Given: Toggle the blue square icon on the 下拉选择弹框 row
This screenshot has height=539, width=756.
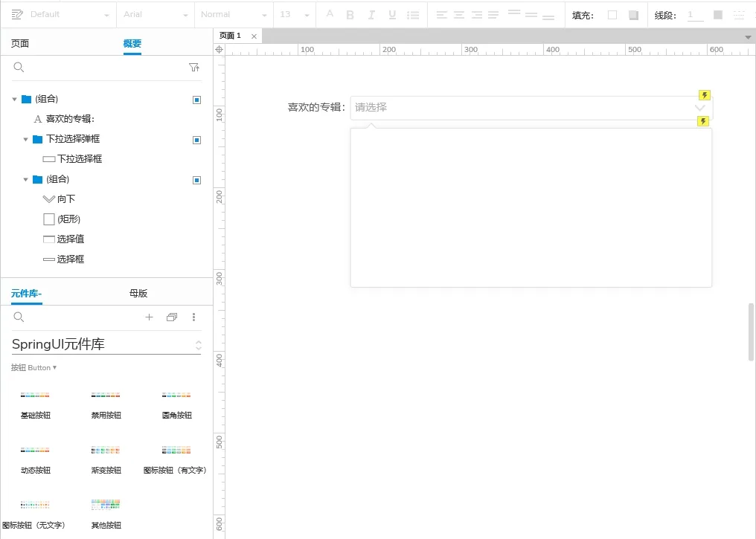Looking at the screenshot, I should tap(196, 140).
